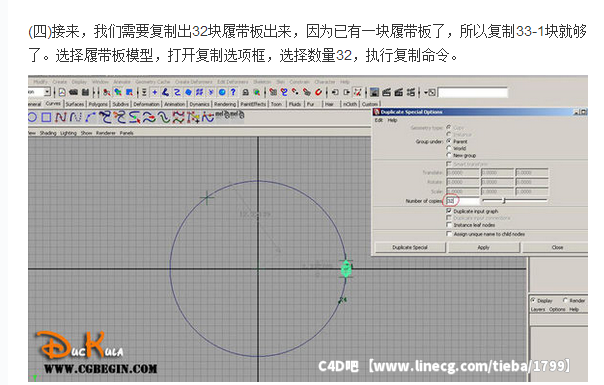
Task: Open the Shading viewport menu
Action: tap(48, 133)
